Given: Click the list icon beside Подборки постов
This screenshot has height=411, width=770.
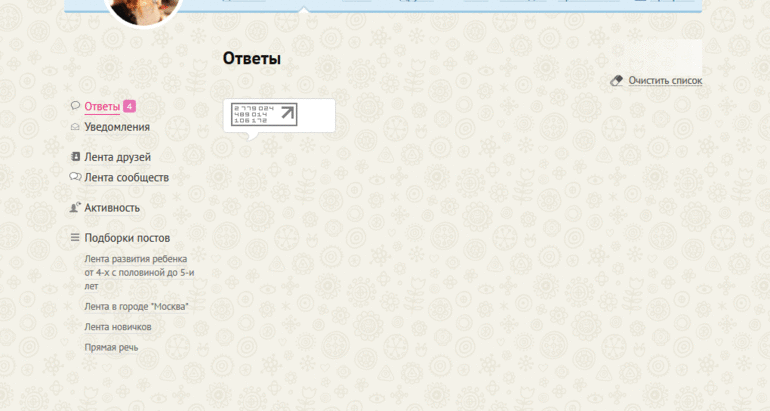Looking at the screenshot, I should [x=75, y=238].
